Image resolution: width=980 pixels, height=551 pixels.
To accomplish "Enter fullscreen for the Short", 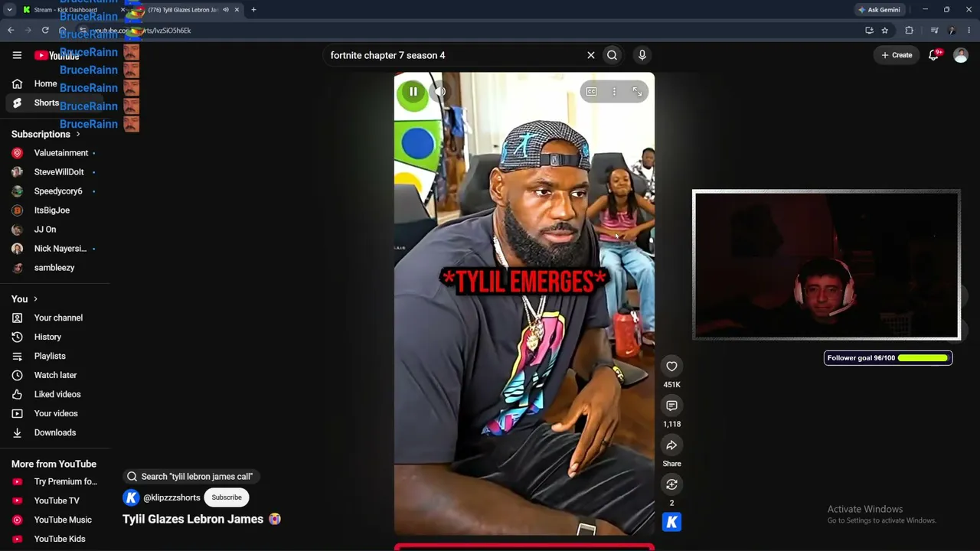I will point(637,92).
